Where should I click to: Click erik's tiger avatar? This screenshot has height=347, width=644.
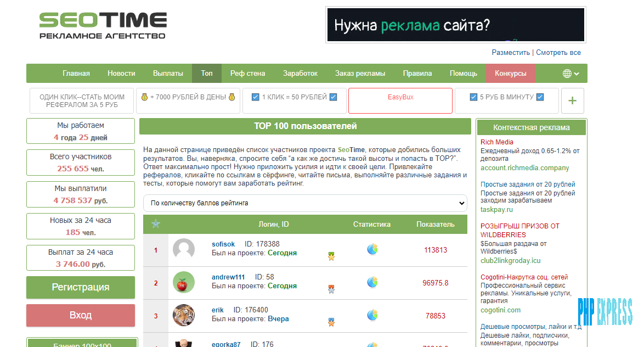click(184, 315)
